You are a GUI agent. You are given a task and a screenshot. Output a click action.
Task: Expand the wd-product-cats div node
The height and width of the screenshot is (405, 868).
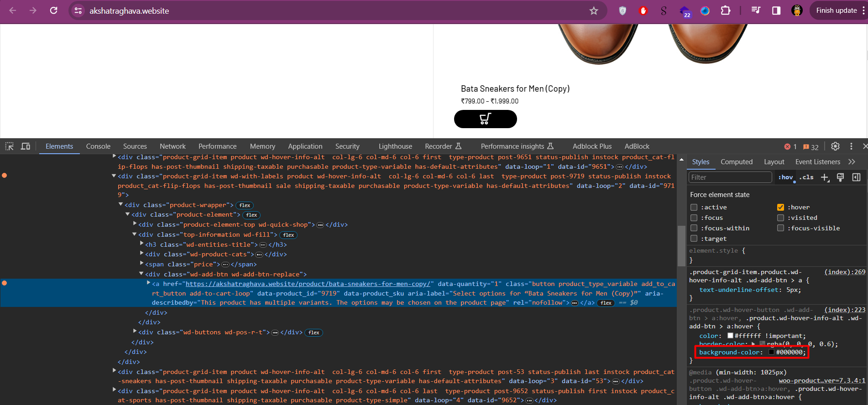(141, 254)
